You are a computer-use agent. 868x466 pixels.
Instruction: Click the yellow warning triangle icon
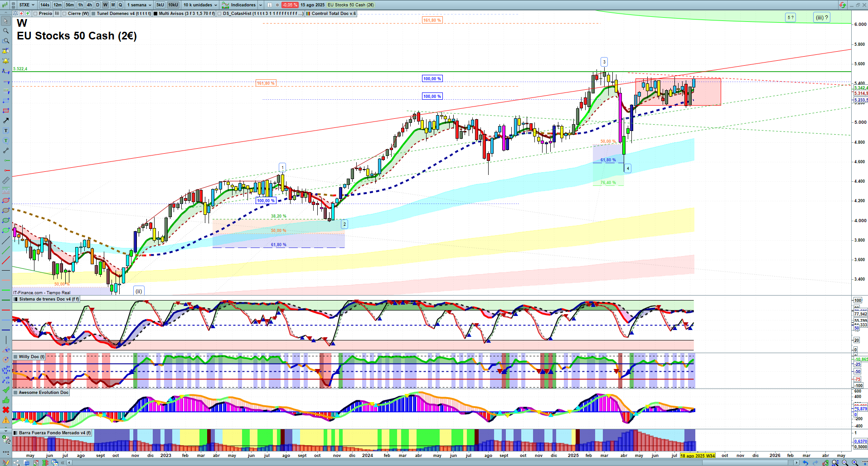pos(6,420)
